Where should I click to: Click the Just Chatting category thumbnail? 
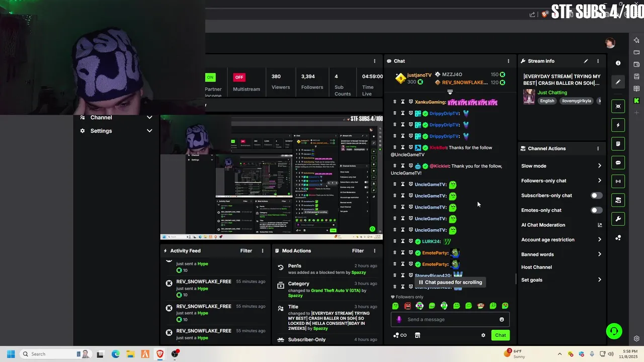(x=529, y=97)
